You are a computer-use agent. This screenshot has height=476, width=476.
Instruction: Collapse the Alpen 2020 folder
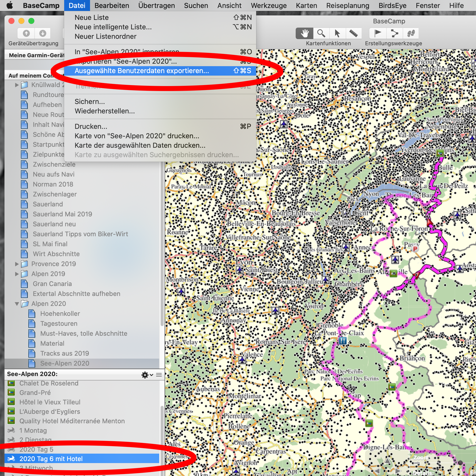[17, 304]
